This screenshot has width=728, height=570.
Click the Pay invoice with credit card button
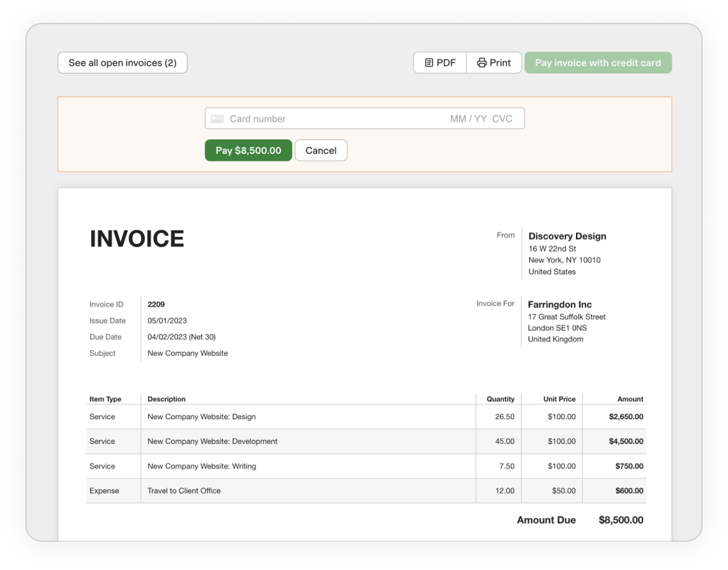point(598,62)
